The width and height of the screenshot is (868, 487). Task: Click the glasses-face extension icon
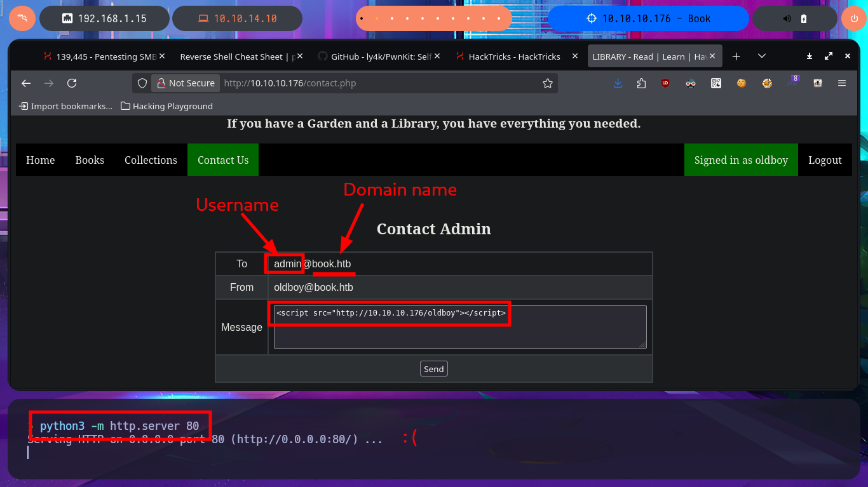[x=691, y=83]
